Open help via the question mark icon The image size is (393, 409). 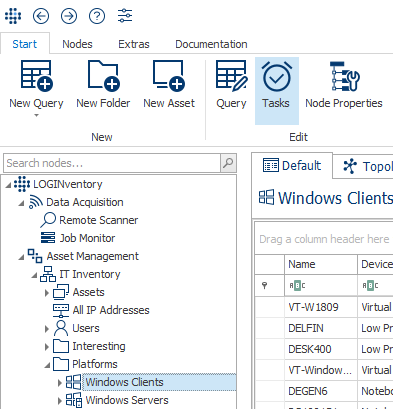coord(97,16)
